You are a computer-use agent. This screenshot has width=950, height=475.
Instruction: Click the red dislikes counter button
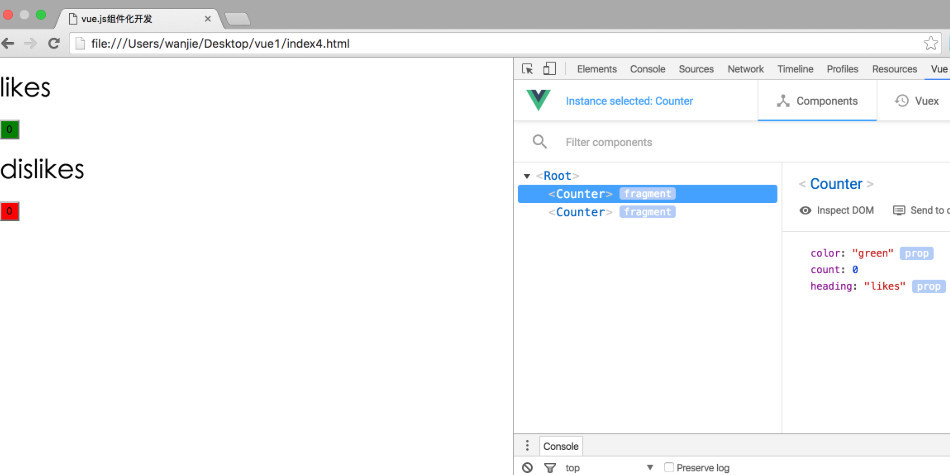tap(10, 212)
